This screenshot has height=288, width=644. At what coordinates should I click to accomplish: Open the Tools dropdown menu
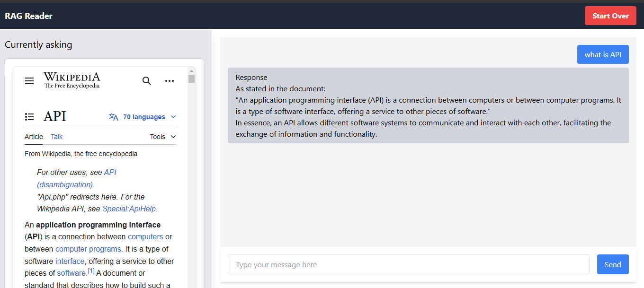[163, 137]
